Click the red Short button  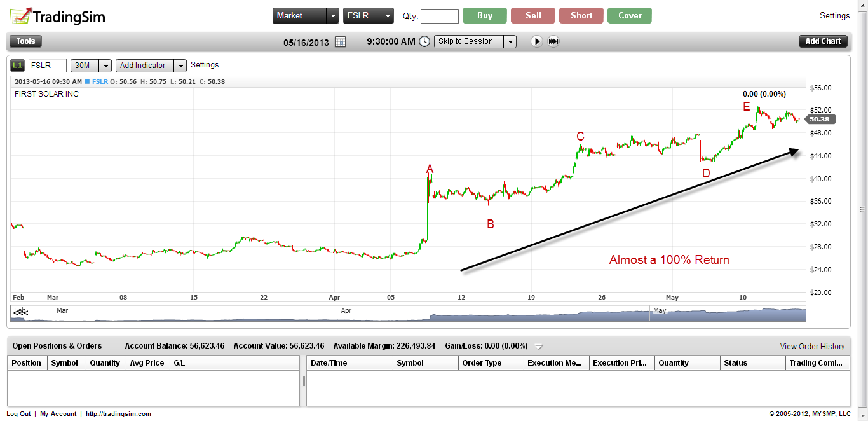(x=581, y=16)
